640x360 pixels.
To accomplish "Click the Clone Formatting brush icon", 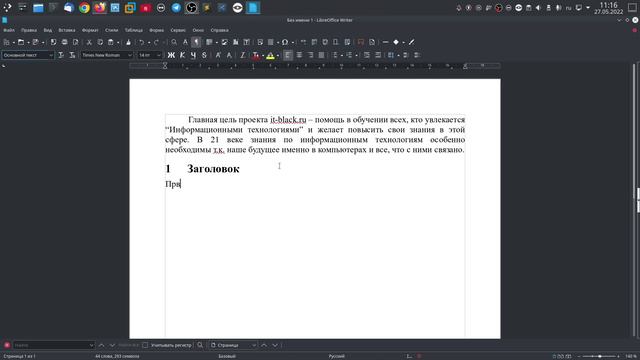I will tap(128, 42).
